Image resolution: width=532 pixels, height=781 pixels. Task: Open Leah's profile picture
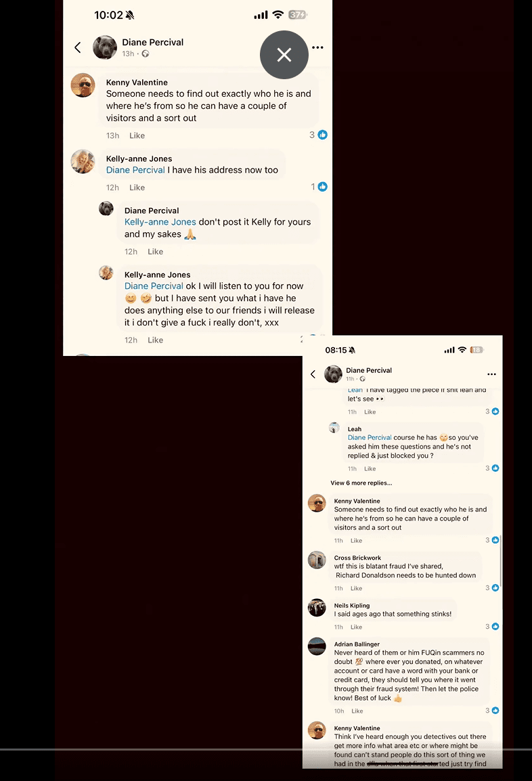click(334, 428)
